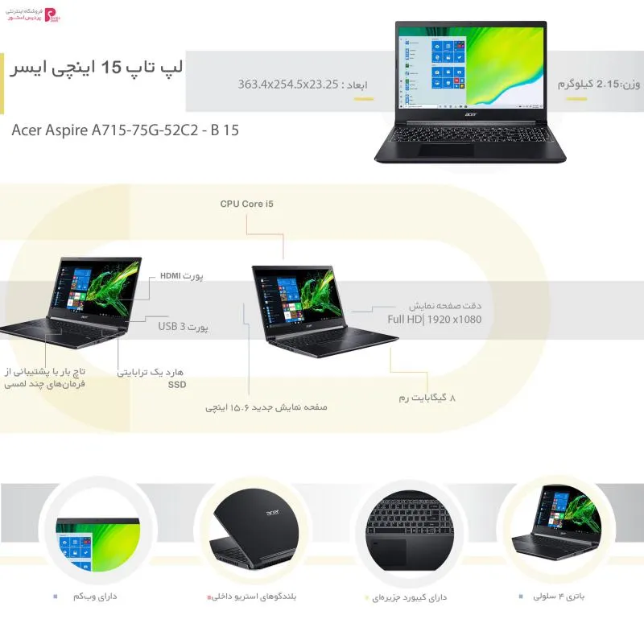Select the USB 3 port label
The image size is (644, 644).
tap(183, 327)
